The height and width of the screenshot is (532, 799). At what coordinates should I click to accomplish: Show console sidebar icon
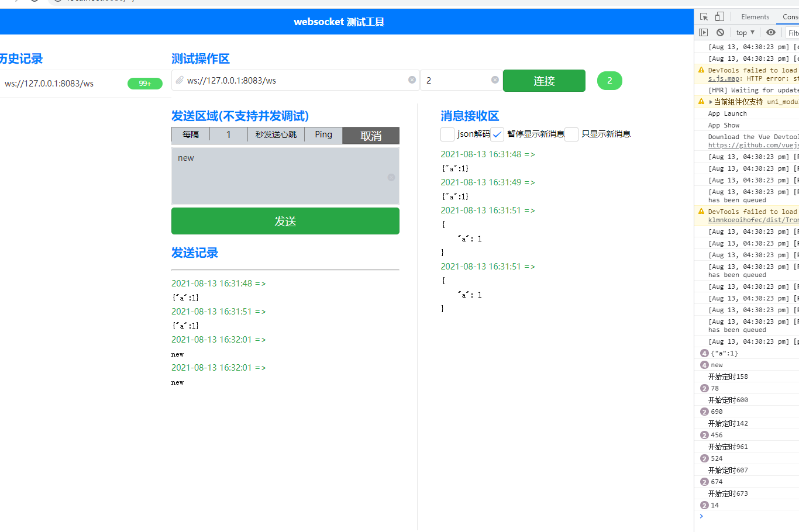(704, 33)
